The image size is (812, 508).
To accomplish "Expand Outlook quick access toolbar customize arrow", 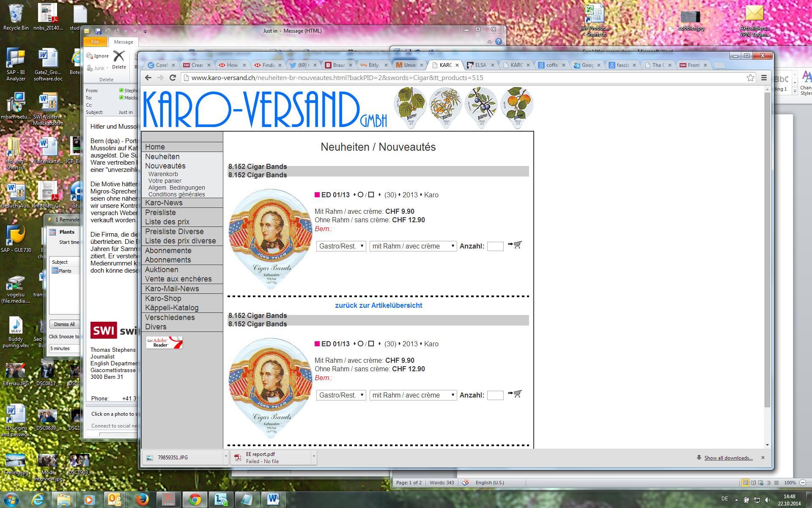I will click(145, 31).
